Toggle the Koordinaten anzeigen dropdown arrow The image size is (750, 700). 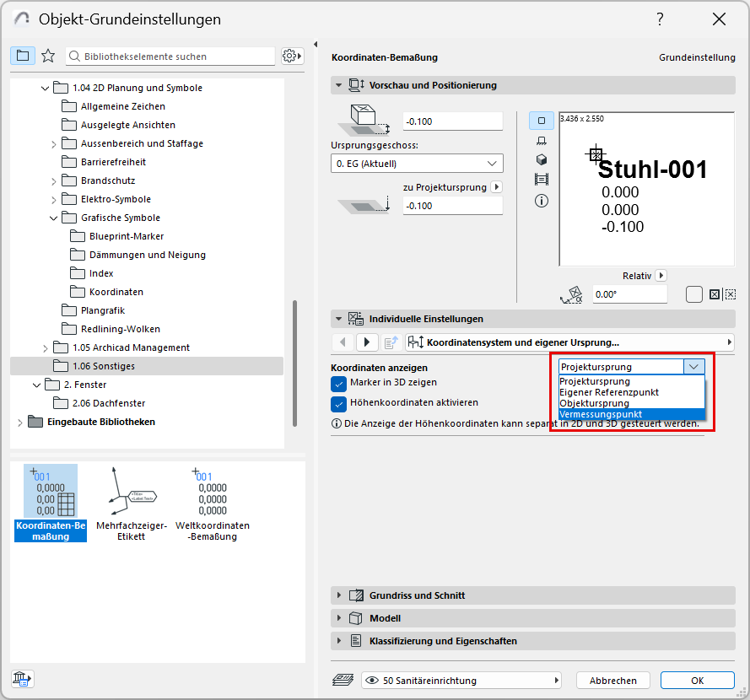tap(693, 367)
